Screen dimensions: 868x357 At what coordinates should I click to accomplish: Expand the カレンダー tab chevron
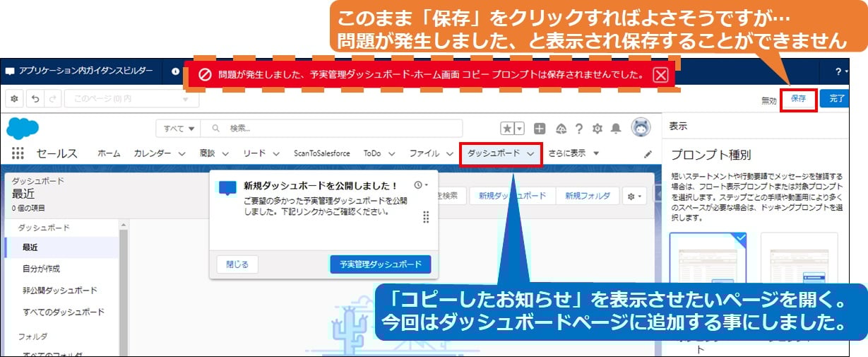(x=182, y=153)
